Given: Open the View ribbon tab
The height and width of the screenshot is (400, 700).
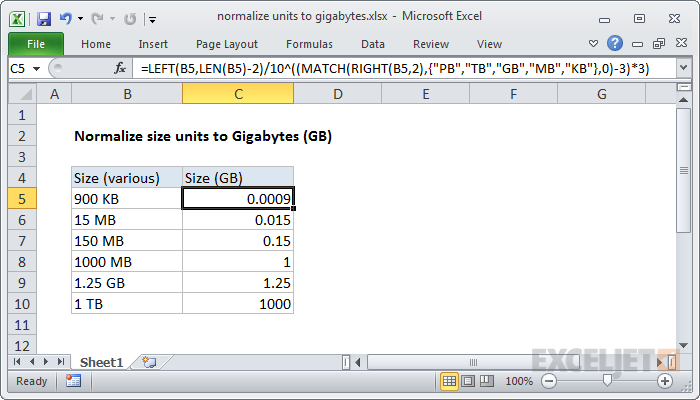Looking at the screenshot, I should point(489,44).
